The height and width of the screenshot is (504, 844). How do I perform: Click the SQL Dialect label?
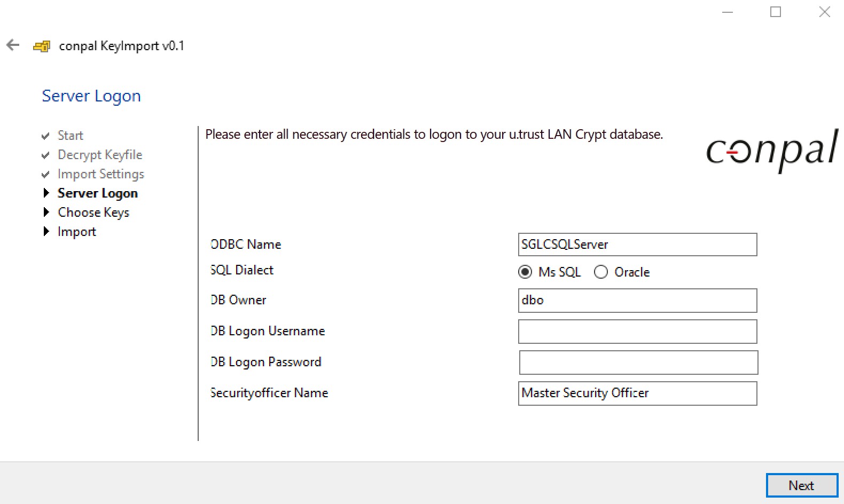[x=242, y=270]
